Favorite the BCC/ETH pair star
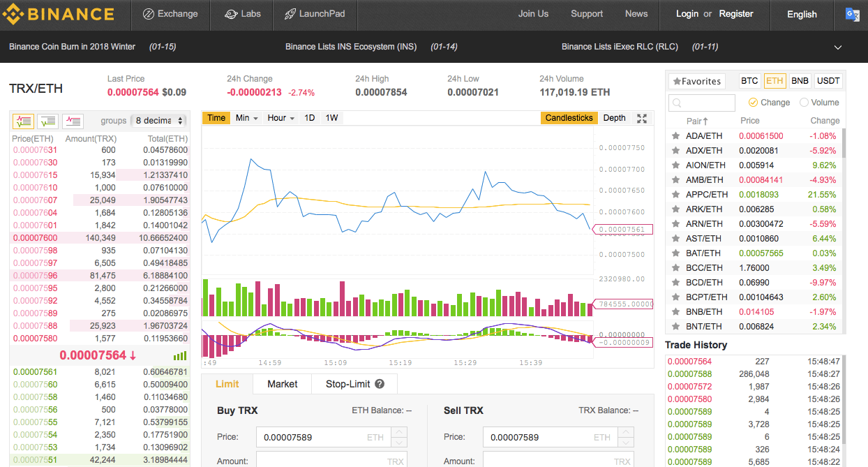The width and height of the screenshot is (868, 467). coord(675,268)
